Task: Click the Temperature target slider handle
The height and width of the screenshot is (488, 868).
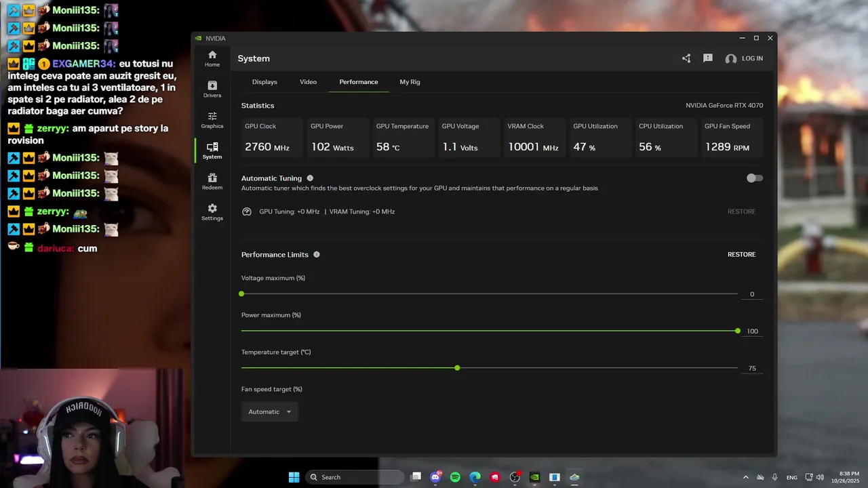Action: 457,368
